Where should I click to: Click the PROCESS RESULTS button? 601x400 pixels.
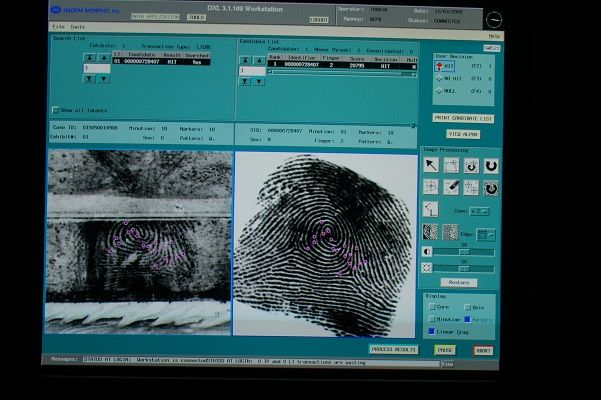click(394, 349)
